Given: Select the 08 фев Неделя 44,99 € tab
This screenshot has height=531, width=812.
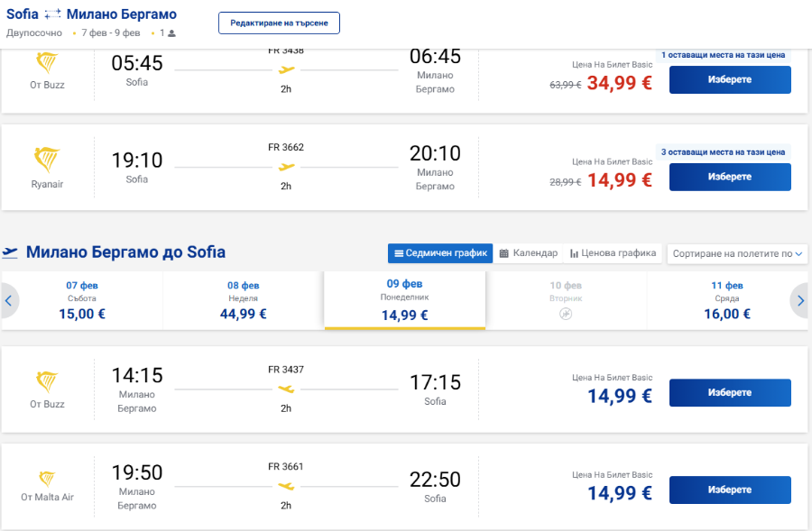Looking at the screenshot, I should 244,300.
